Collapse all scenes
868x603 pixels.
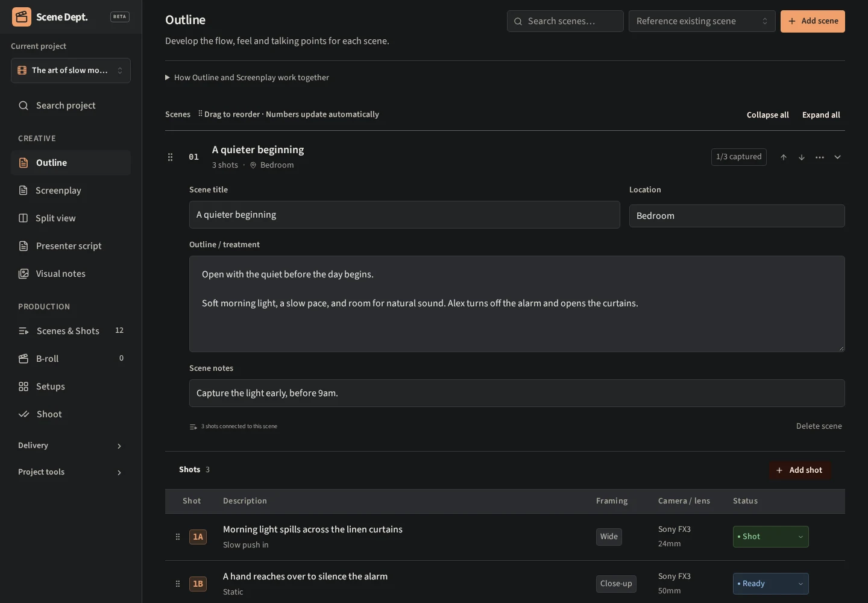point(767,115)
